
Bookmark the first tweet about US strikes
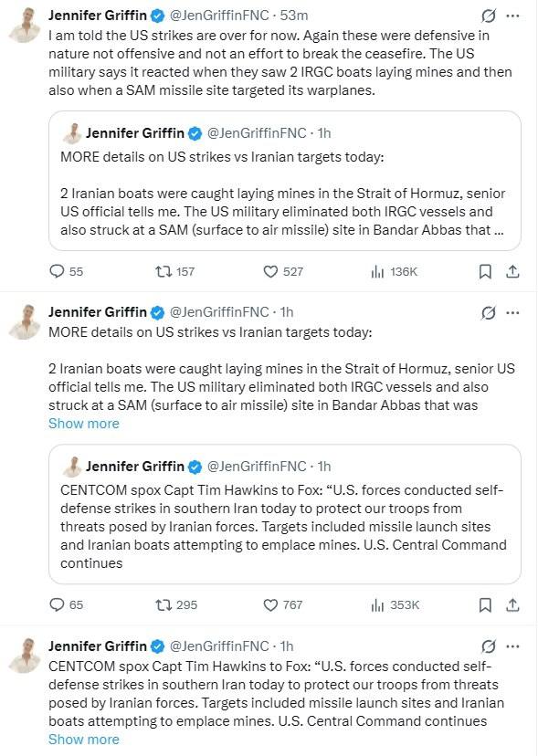(x=485, y=271)
